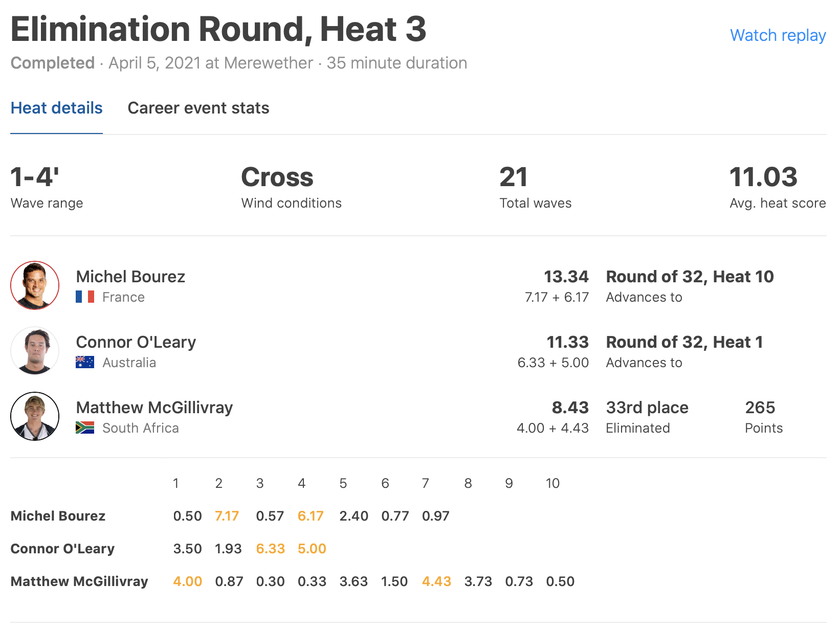Click the France flag icon
840x629 pixels.
(x=85, y=297)
